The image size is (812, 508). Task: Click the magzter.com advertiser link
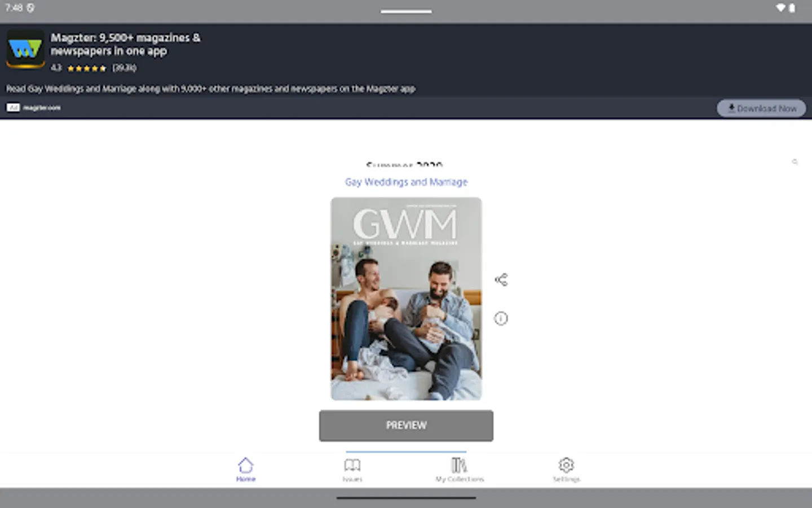pyautogui.click(x=42, y=107)
